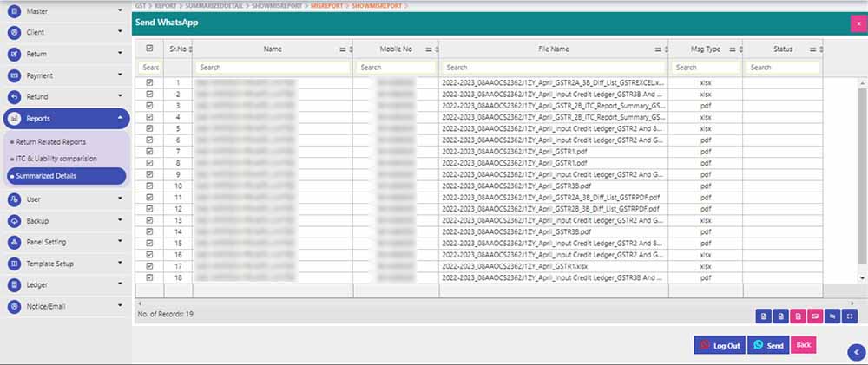This screenshot has width=868, height=365.
Task: Toggle the select-all checkbox in the header
Action: [x=150, y=49]
